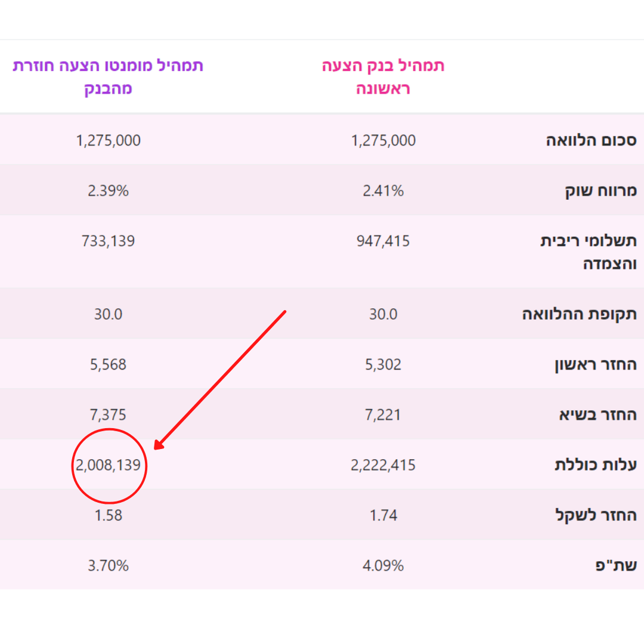644x644 pixels.
Task: Click the percentage value 3.70%
Action: tap(108, 565)
